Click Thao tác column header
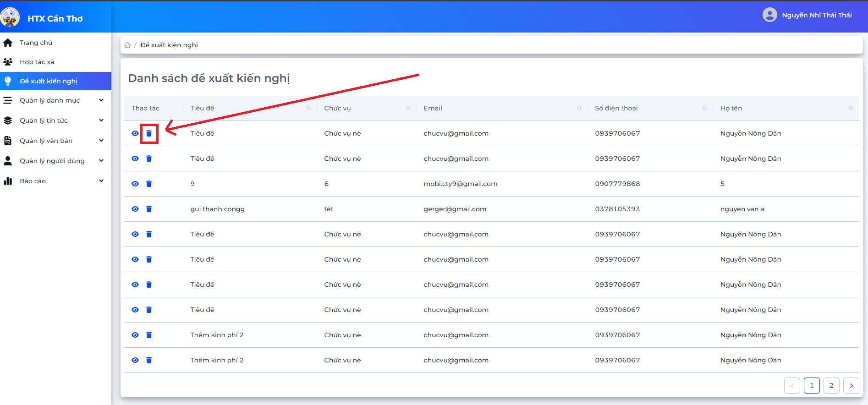 [145, 108]
